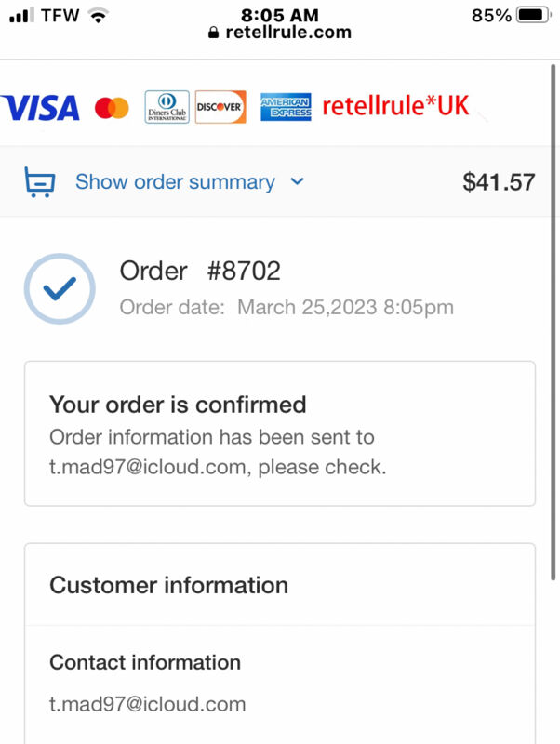Tap the Order #8702 heading
This screenshot has height=744, width=560.
tap(200, 271)
